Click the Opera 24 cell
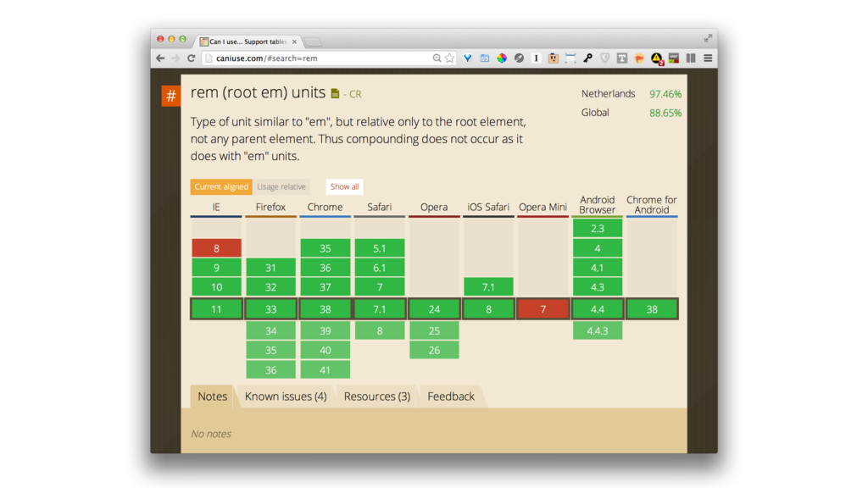Viewport: 868px width, 488px height. click(x=434, y=309)
